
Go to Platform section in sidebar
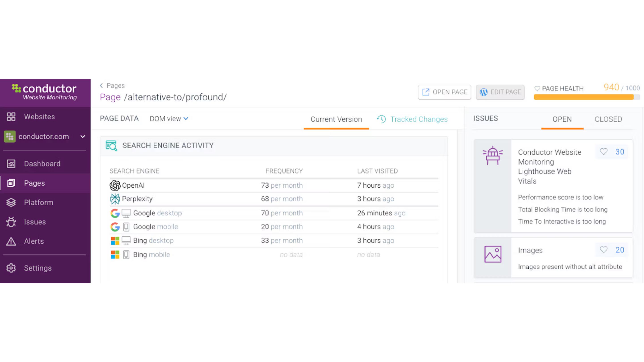click(x=38, y=202)
